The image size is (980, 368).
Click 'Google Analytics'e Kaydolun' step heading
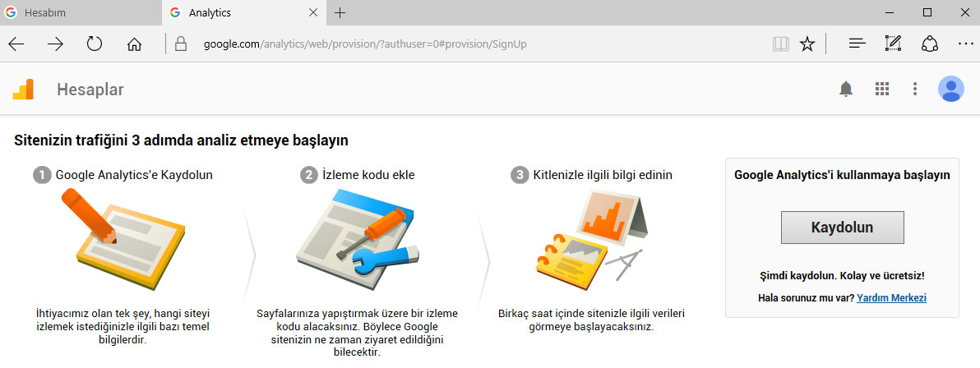point(134,175)
